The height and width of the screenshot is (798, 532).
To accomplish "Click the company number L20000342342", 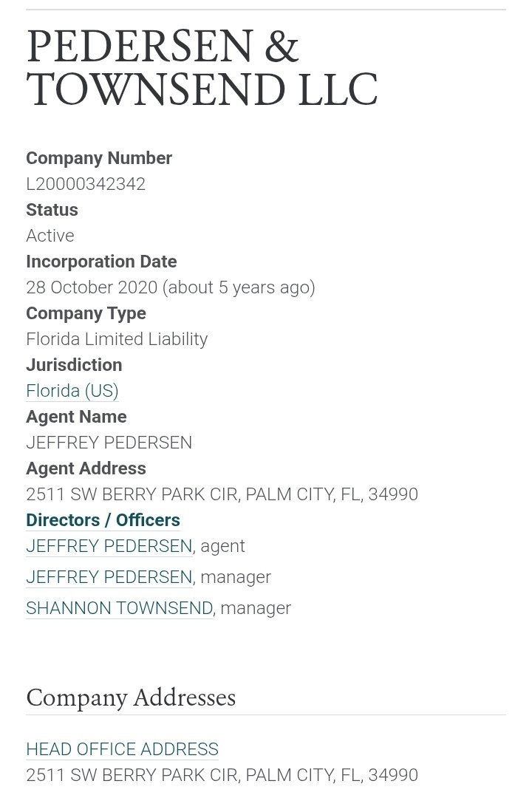I will pos(86,184).
